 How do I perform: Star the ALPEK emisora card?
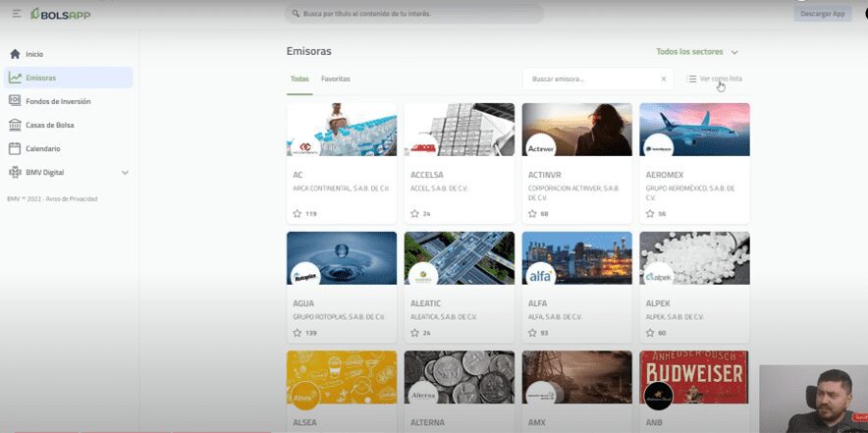650,333
